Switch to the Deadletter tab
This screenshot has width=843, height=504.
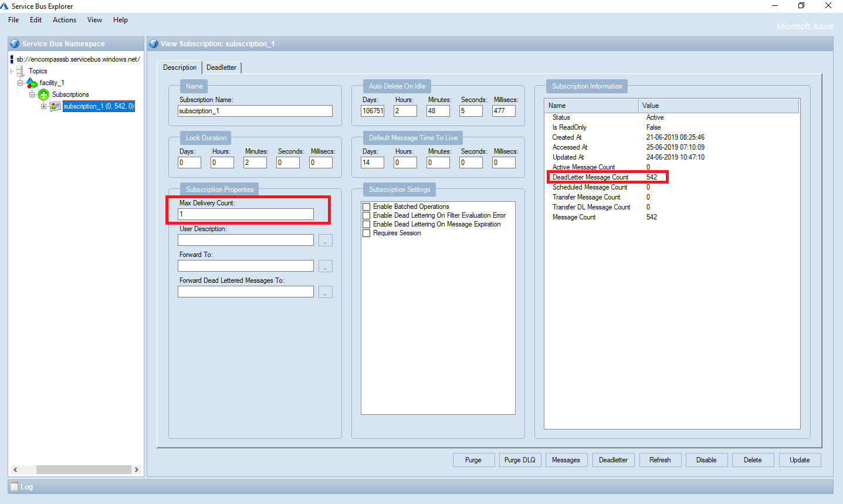point(221,67)
